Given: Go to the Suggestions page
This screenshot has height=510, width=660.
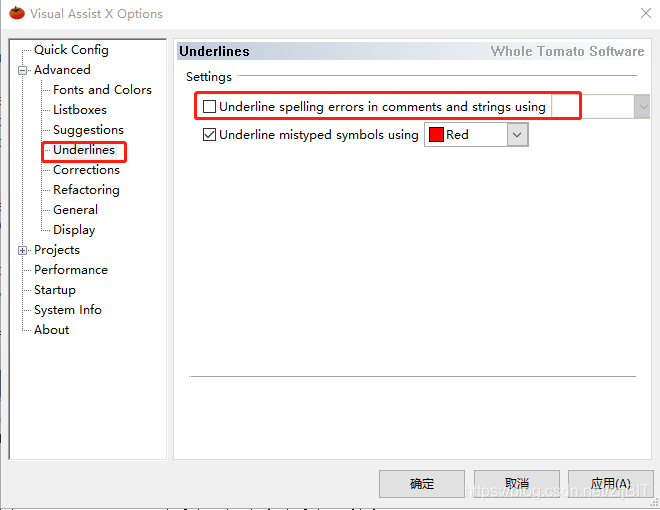Looking at the screenshot, I should pos(88,130).
